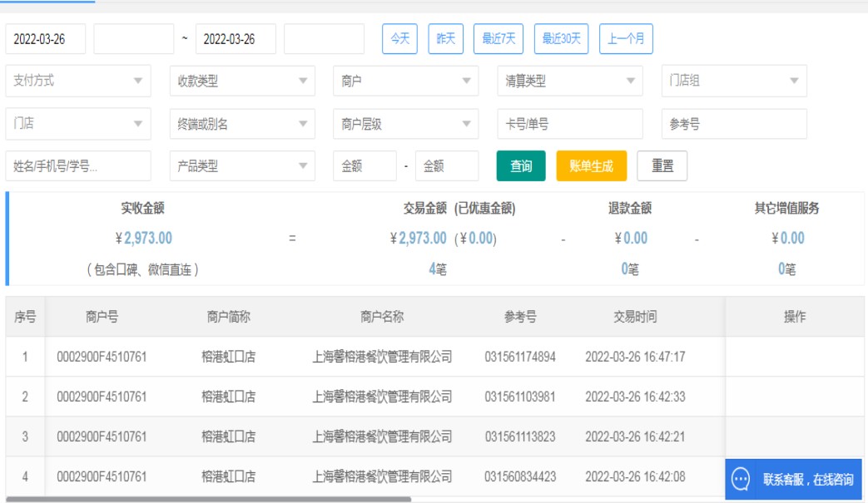
Task: Click the horizontal scrollbar below the table
Action: click(208, 500)
